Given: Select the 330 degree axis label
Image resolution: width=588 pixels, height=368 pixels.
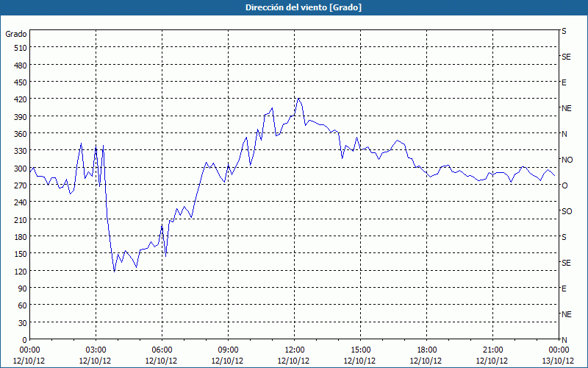Looking at the screenshot, I should (21, 151).
